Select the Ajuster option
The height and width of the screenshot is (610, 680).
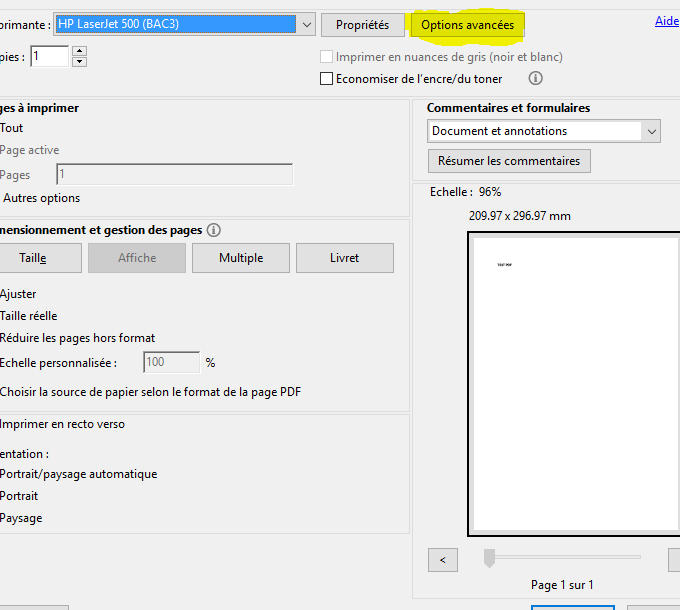point(18,294)
